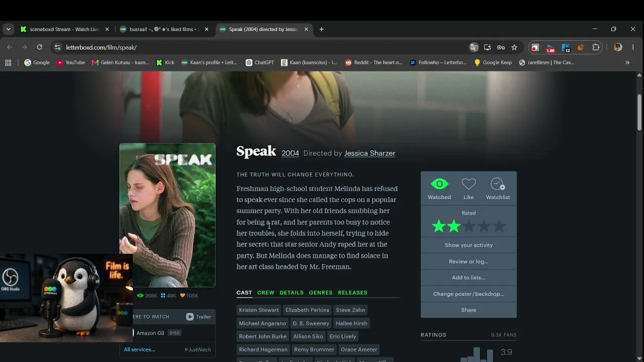
Task: Select the Cast tab
Action: pos(244,293)
